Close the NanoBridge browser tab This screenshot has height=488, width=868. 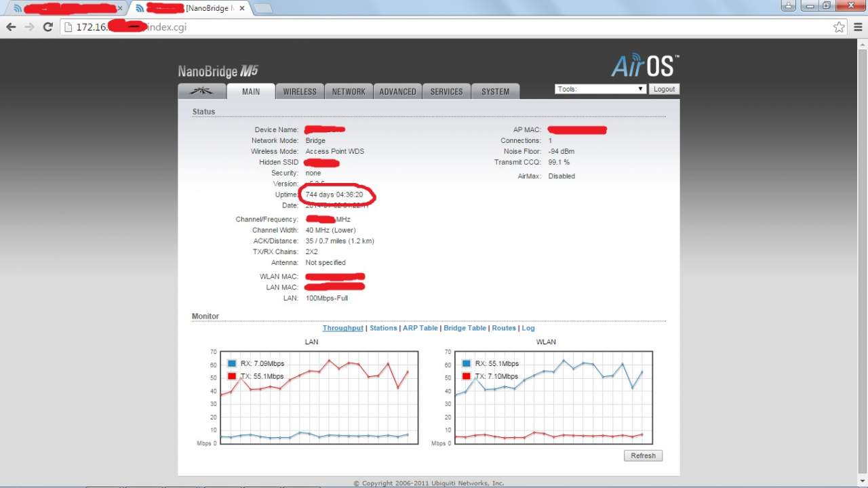(x=242, y=8)
